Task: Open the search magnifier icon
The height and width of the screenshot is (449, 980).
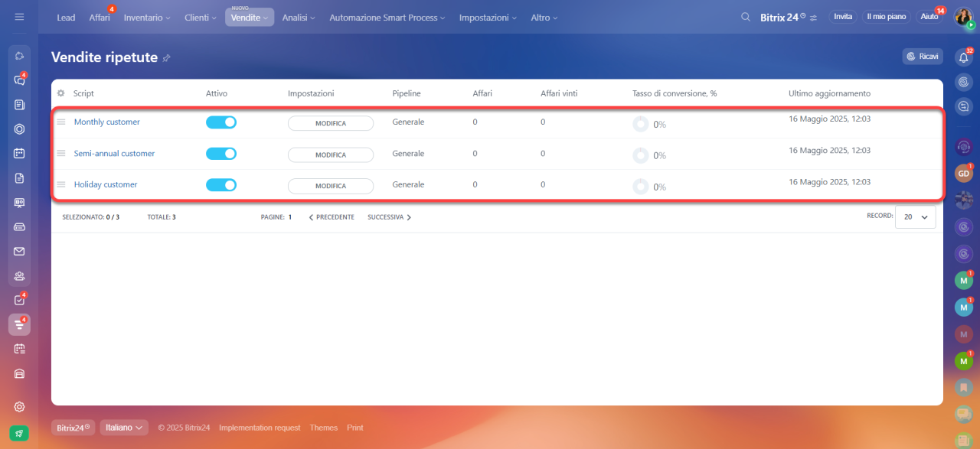Action: (x=746, y=17)
